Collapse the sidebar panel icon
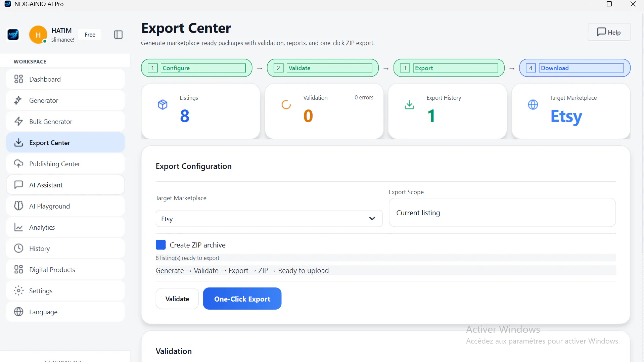This screenshot has height=362, width=644. [x=118, y=35]
